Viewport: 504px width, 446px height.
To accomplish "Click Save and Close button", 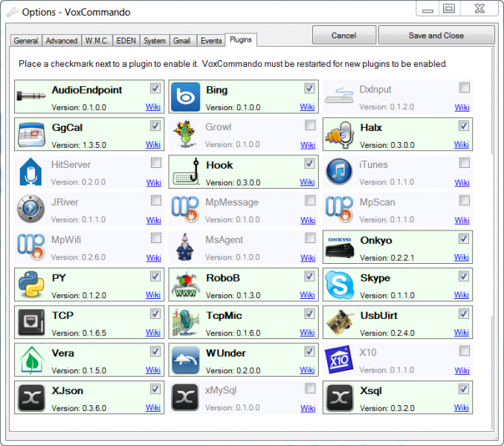I will (436, 36).
